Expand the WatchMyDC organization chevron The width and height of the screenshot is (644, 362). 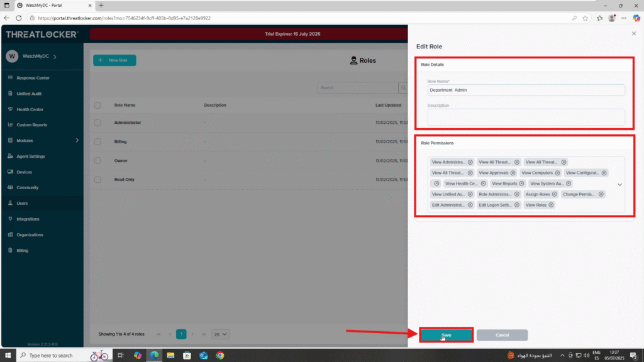tap(55, 56)
